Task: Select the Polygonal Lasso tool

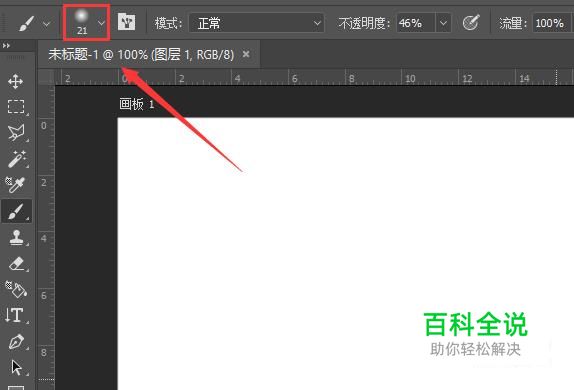Action: pyautogui.click(x=16, y=133)
